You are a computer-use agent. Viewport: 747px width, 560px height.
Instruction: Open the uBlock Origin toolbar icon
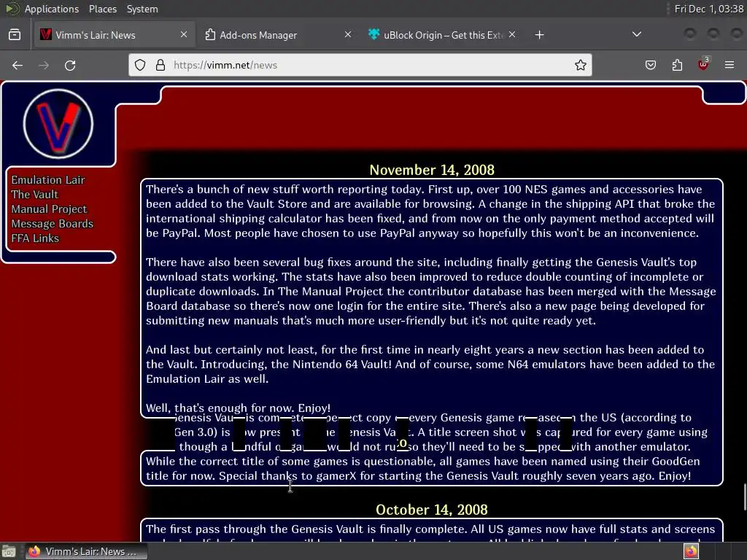tap(703, 64)
